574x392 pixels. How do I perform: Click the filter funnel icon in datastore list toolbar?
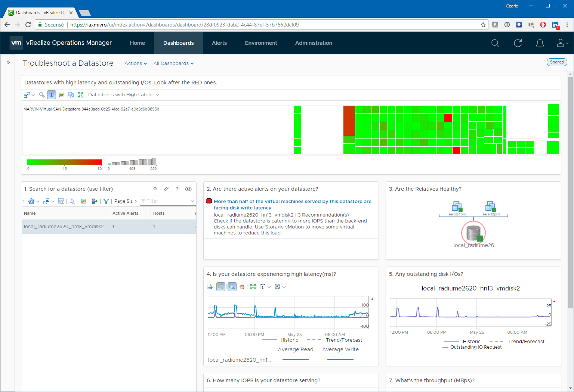[106, 201]
